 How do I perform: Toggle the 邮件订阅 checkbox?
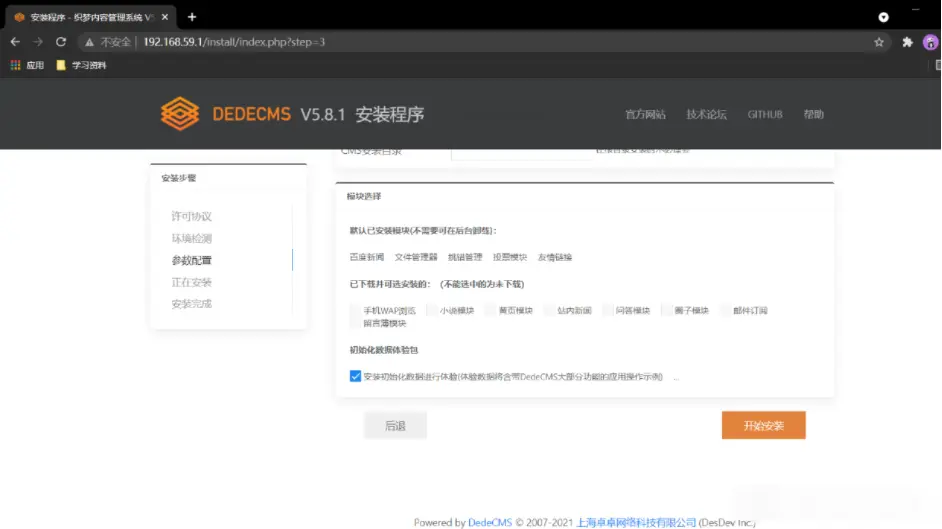pos(725,310)
